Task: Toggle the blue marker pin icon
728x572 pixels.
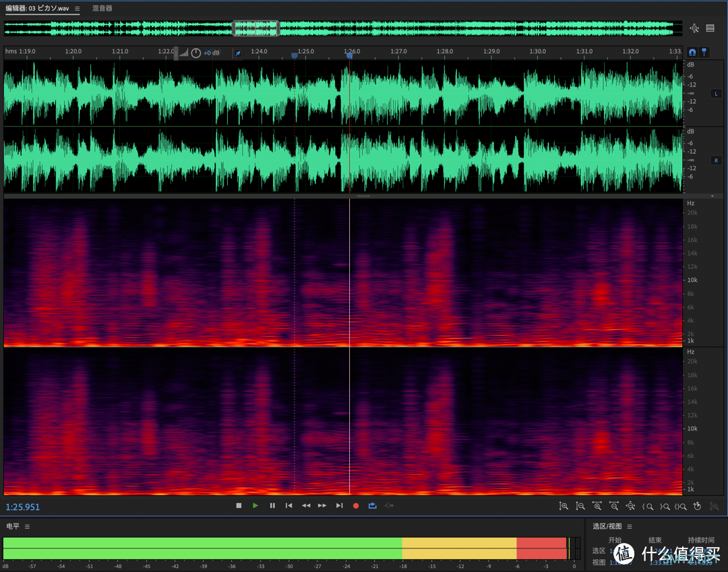Action: (x=704, y=52)
